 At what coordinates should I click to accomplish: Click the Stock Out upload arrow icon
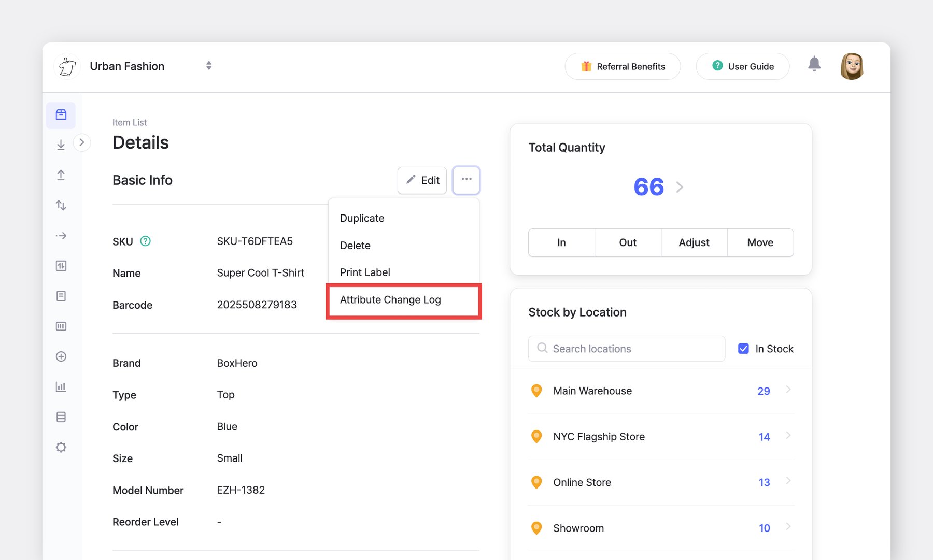point(61,175)
